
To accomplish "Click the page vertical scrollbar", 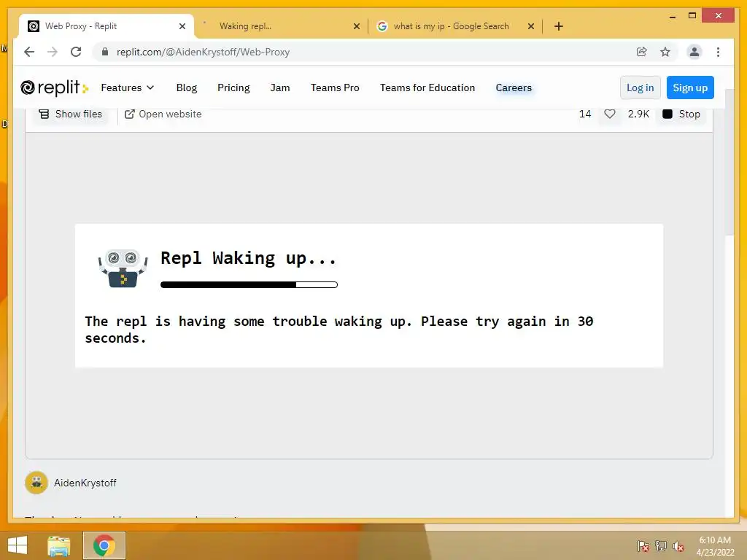I will pyautogui.click(x=729, y=162).
